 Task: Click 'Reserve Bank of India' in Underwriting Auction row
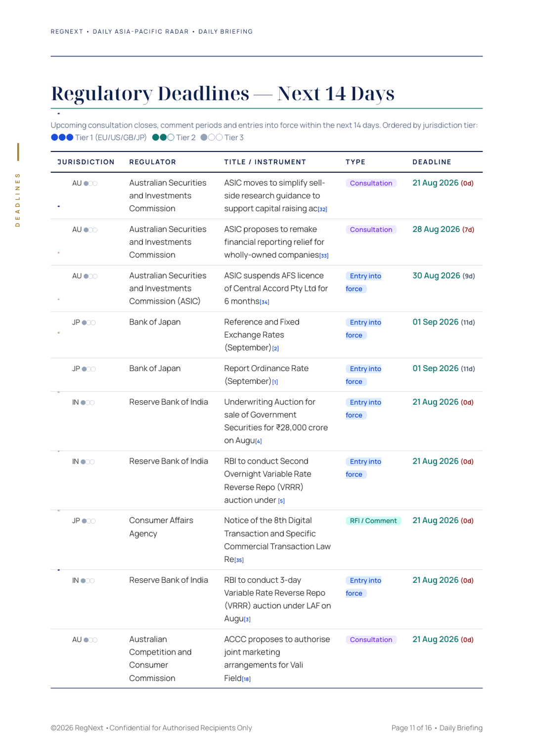pos(169,402)
